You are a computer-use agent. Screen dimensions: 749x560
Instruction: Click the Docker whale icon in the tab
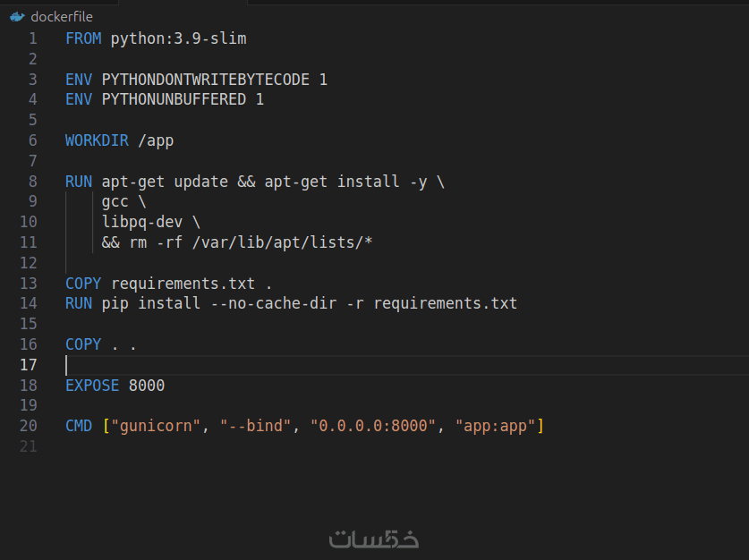tap(16, 16)
